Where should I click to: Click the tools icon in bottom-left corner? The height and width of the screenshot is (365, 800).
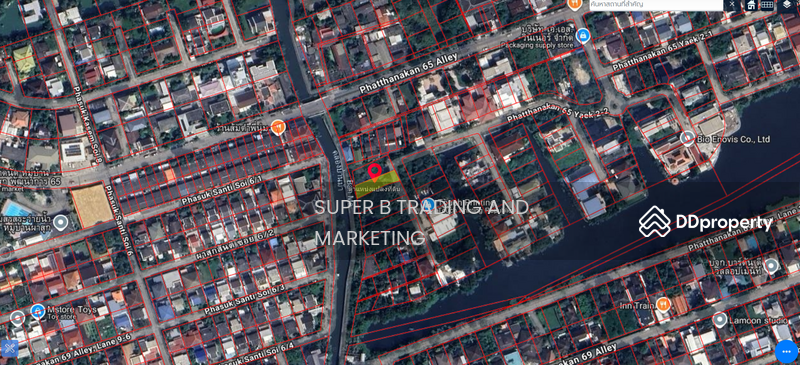tap(10, 349)
